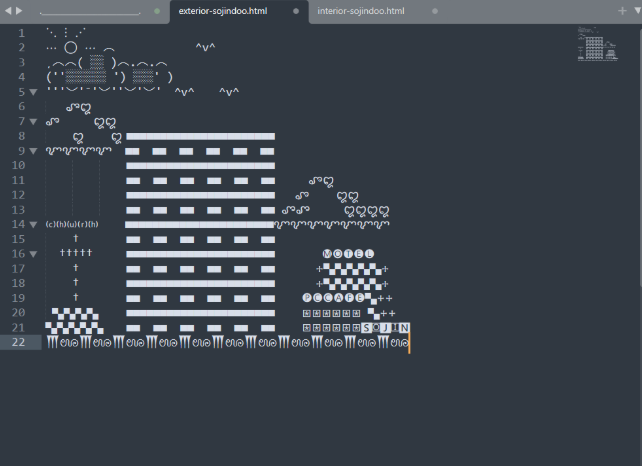Switch to the first underscored tab
This screenshot has width=642, height=466.
click(x=89, y=12)
